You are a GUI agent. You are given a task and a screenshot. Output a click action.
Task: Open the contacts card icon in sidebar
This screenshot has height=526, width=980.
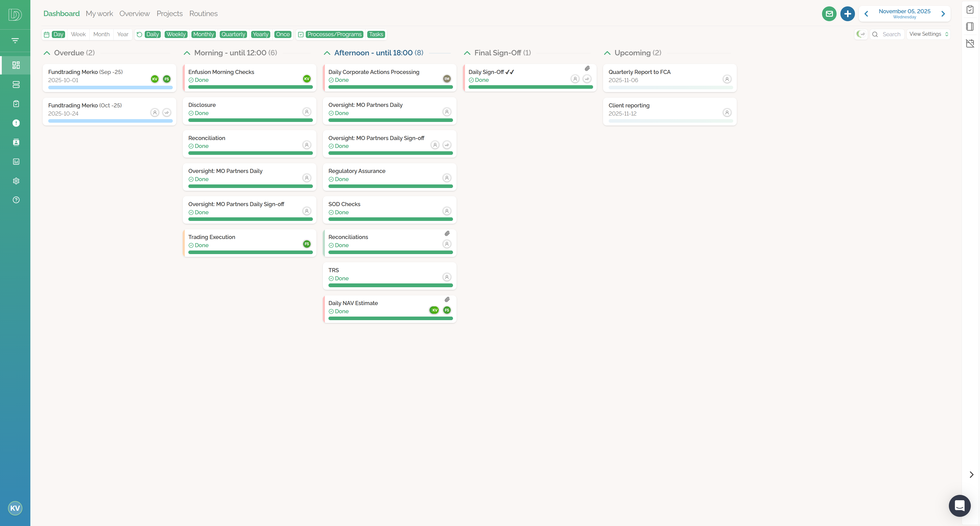coord(16,142)
